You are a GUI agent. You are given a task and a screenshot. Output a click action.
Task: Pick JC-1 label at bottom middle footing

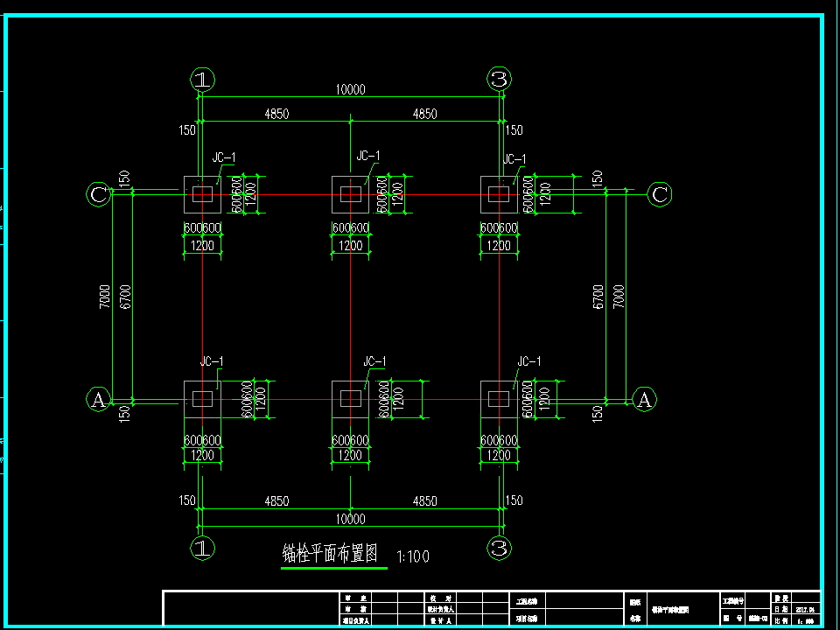click(374, 361)
